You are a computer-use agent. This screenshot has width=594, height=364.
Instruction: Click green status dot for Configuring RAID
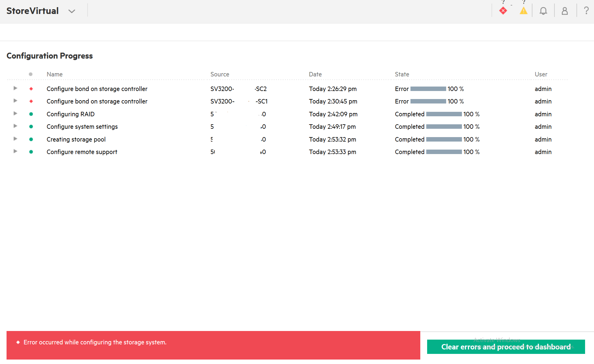(31, 114)
